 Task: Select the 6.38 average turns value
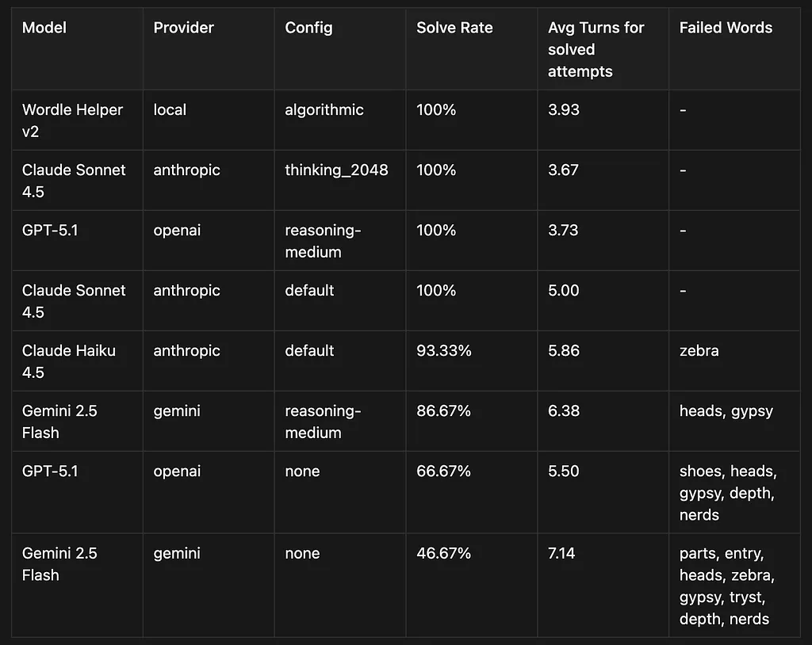click(563, 411)
